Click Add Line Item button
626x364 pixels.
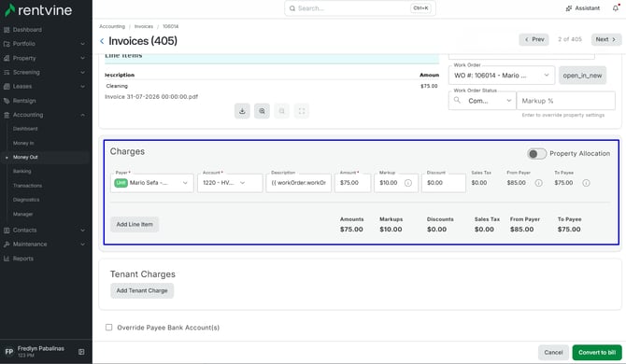coord(135,224)
